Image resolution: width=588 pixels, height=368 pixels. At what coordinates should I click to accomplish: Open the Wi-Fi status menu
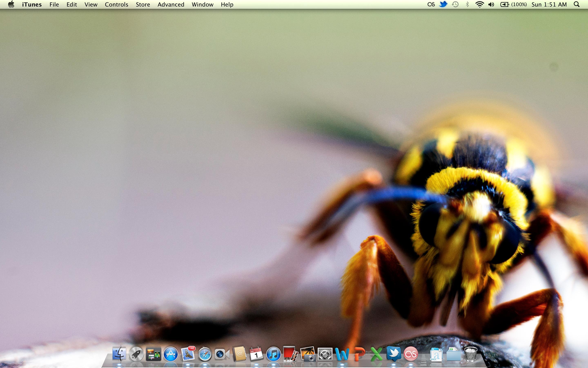pos(479,4)
